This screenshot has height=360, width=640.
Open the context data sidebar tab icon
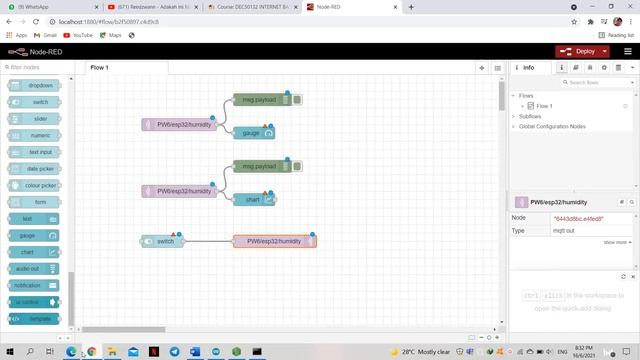point(618,68)
